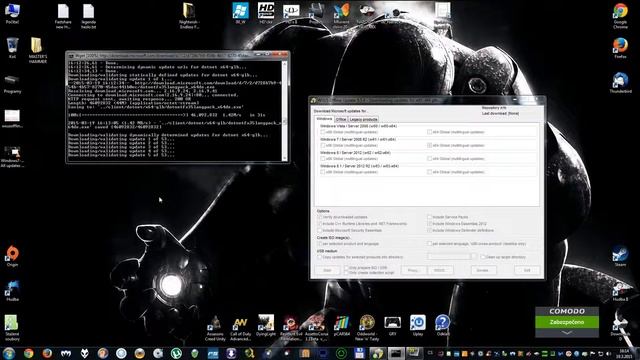
Task: Toggle Windows 7 x64 Global updates
Action: point(429,145)
